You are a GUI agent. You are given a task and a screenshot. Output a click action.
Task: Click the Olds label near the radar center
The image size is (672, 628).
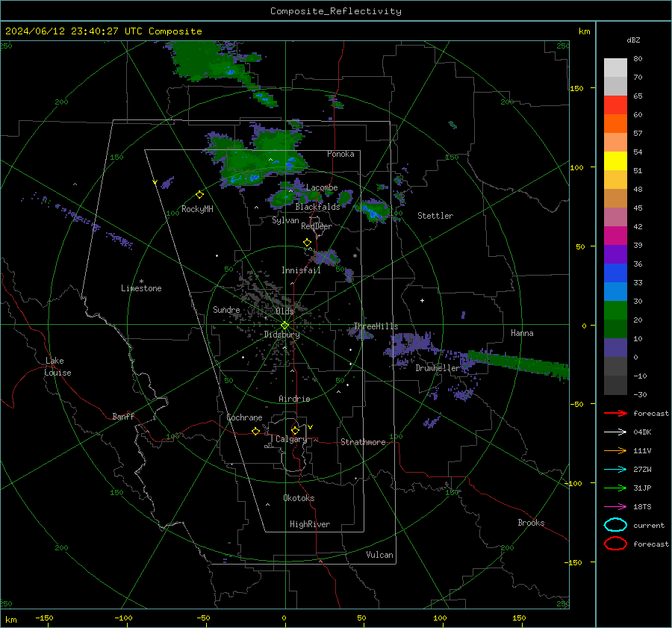pyautogui.click(x=284, y=311)
